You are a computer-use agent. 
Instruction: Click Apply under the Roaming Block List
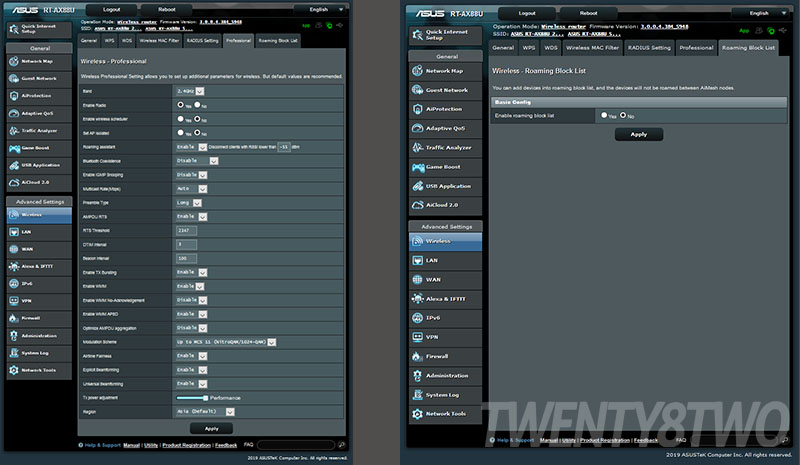click(x=639, y=135)
